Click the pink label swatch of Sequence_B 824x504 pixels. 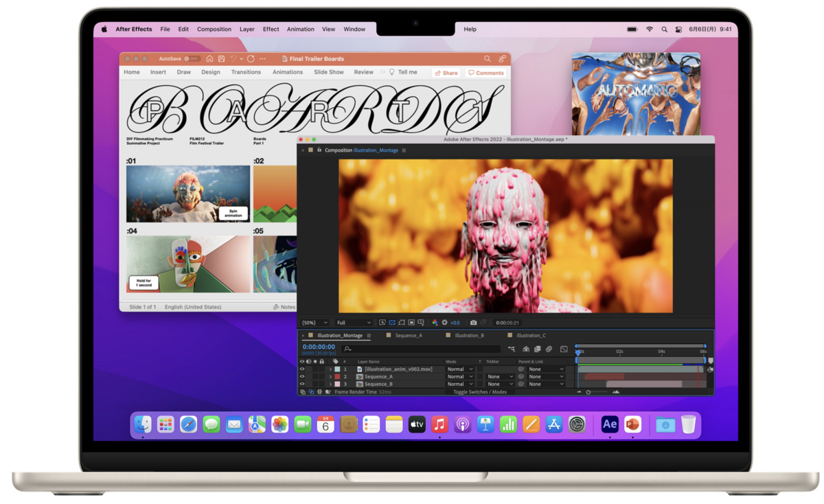(337, 385)
